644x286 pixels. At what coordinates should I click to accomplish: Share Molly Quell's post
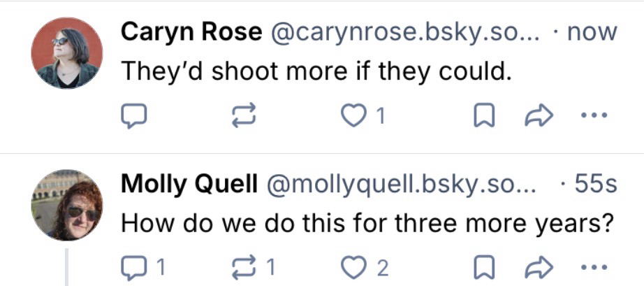coord(535,266)
